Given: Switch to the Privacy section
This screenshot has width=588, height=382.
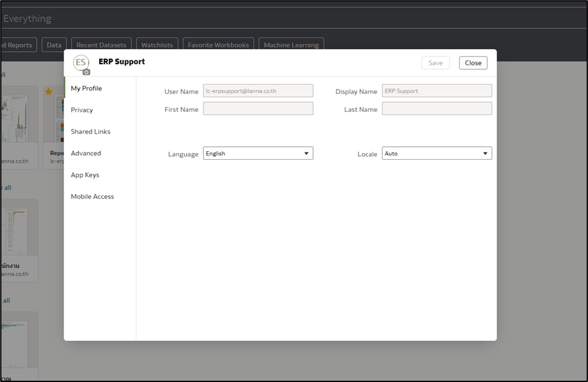Looking at the screenshot, I should (82, 110).
